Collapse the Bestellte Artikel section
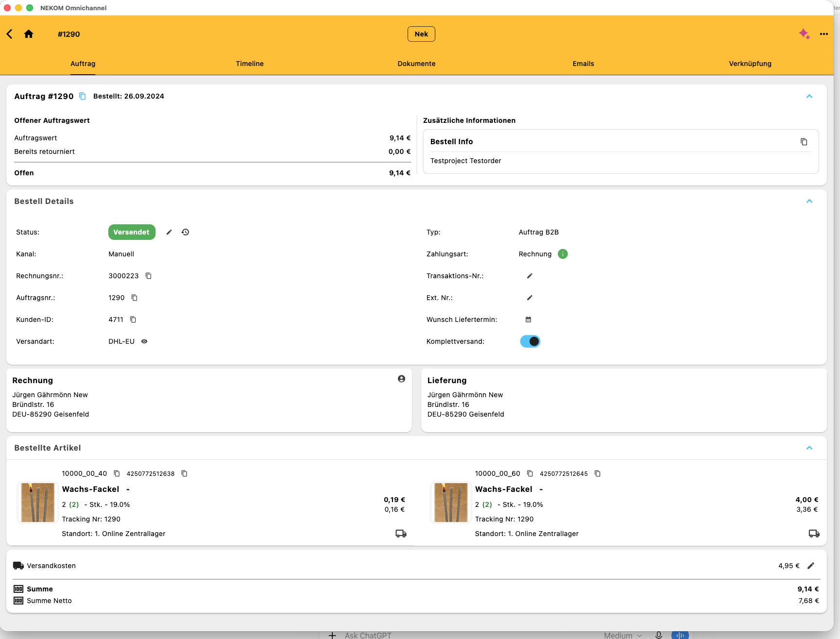 [809, 448]
